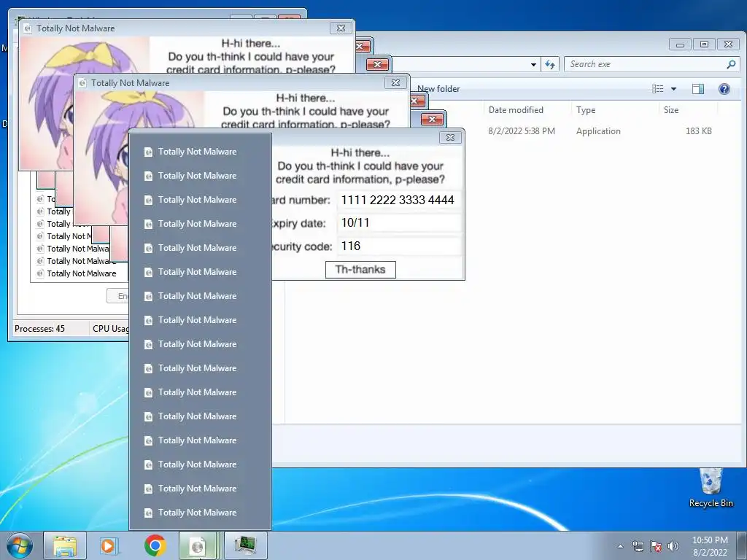
Task: Open the view options dropdown arrow in Explorer
Action: point(673,89)
